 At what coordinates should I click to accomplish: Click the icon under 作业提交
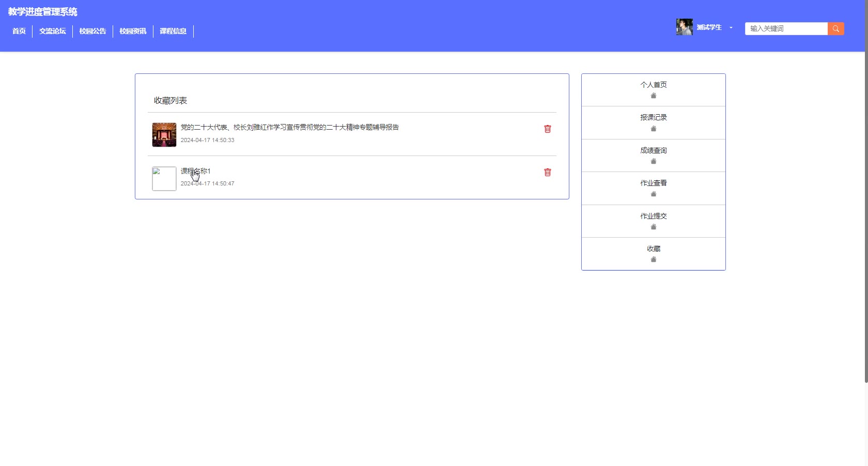pyautogui.click(x=654, y=227)
